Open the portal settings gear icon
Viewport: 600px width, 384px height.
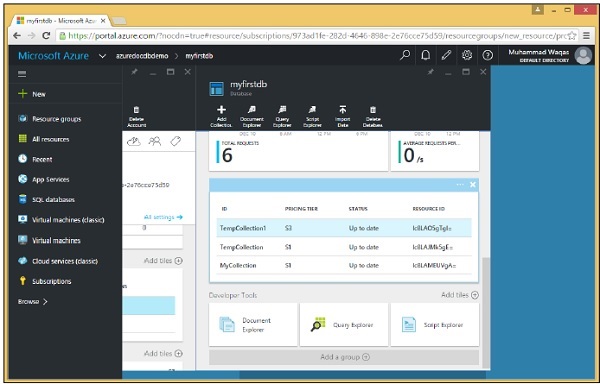click(466, 55)
